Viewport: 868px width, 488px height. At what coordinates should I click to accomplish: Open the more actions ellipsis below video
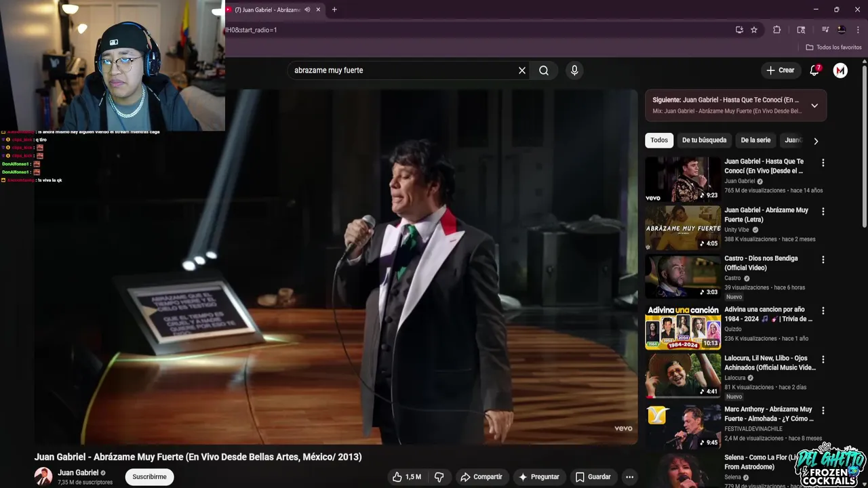tap(629, 476)
